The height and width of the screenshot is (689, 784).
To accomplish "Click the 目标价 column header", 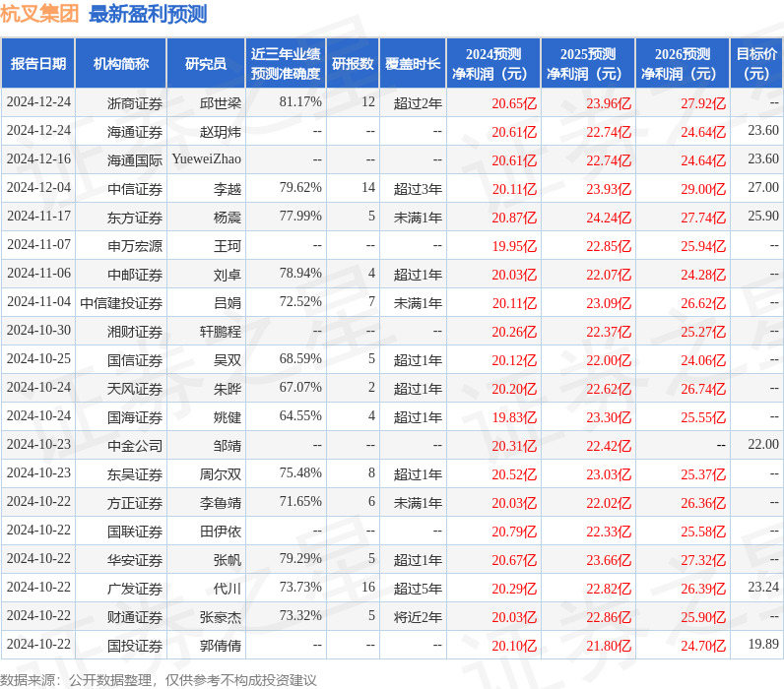I will pyautogui.click(x=756, y=63).
